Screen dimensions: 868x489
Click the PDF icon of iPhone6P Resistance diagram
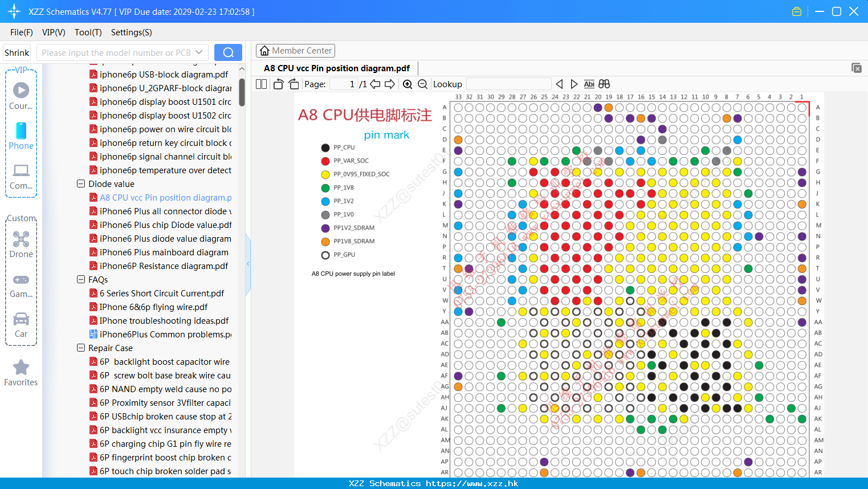93,266
